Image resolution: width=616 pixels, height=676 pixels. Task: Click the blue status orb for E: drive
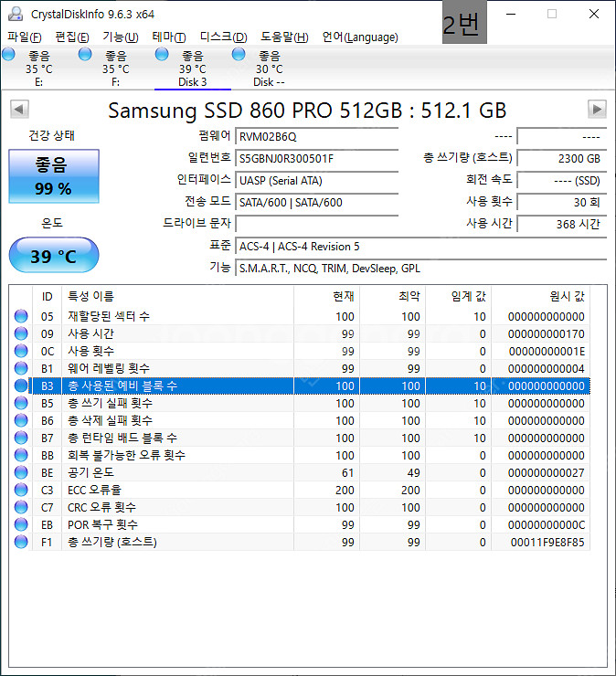click(8, 54)
